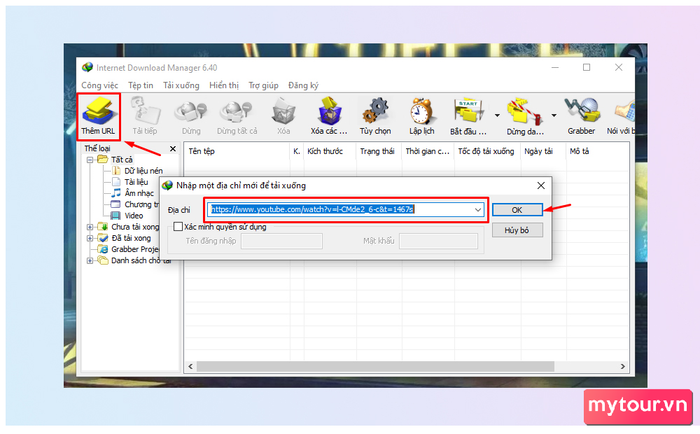Open the Trợ giúp menu
The image size is (700, 434).
point(263,85)
